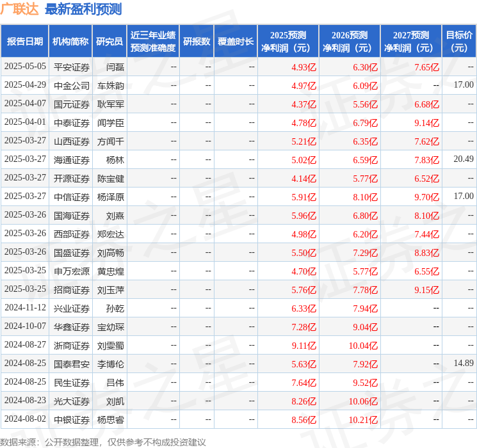Click 民生证券 institution cell
477x448 pixels.
click(72, 383)
